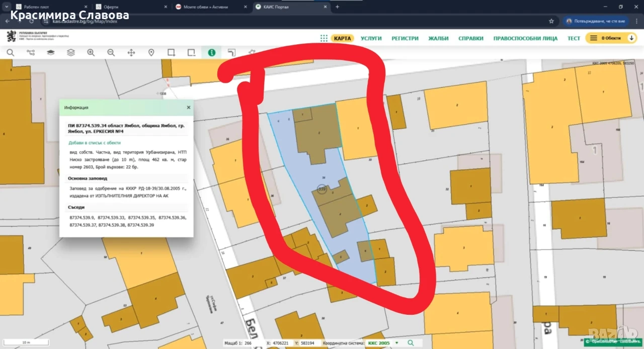The width and height of the screenshot is (644, 349).
Task: Open the КKС 2005 coordinate system dropdown
Action: [382, 343]
